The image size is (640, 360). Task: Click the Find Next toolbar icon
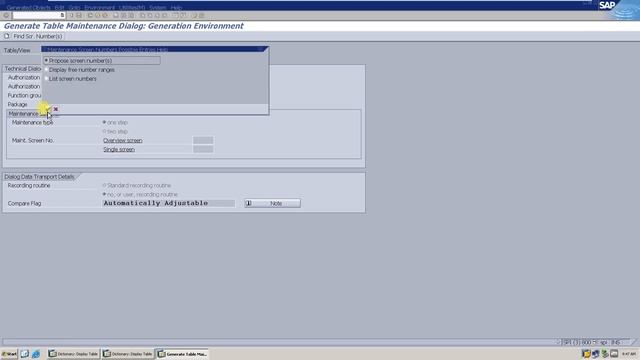(x=131, y=16)
